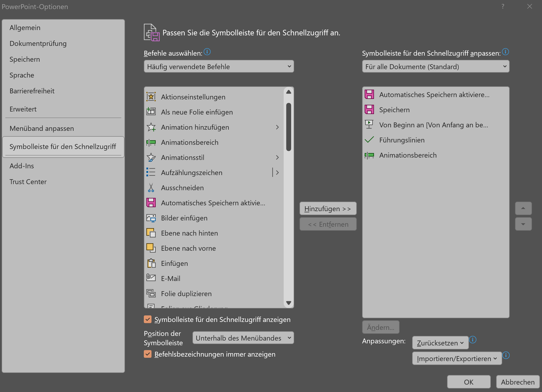This screenshot has width=542, height=392.
Task: Open the Erweitert options category
Action: [63, 109]
